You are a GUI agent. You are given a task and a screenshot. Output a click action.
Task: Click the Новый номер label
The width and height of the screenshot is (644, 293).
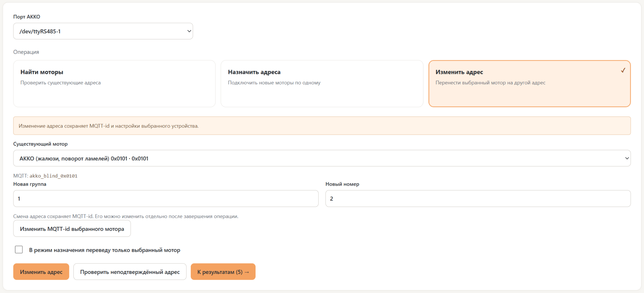pos(342,184)
